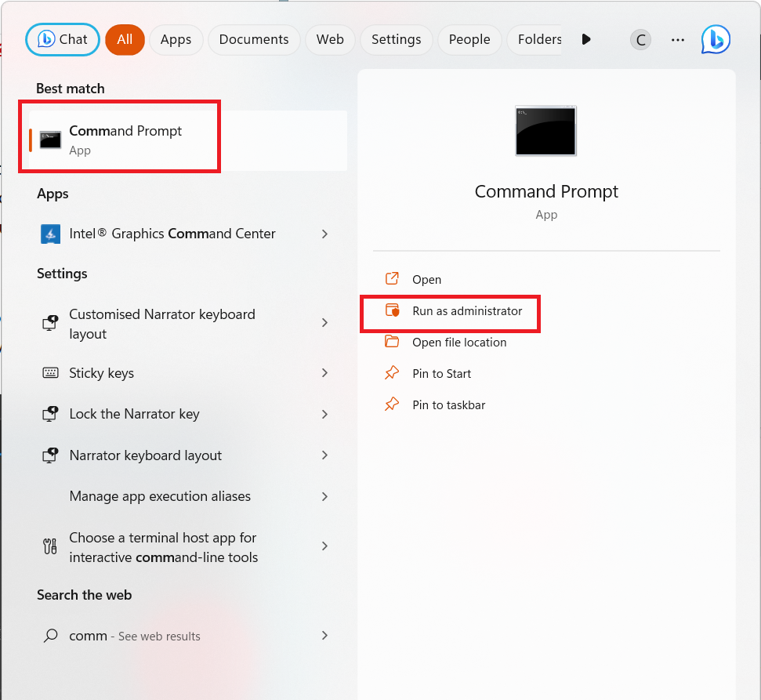Screen dimensions: 761x700
Task: Click the Intel Graphics Command Center icon
Action: point(51,234)
